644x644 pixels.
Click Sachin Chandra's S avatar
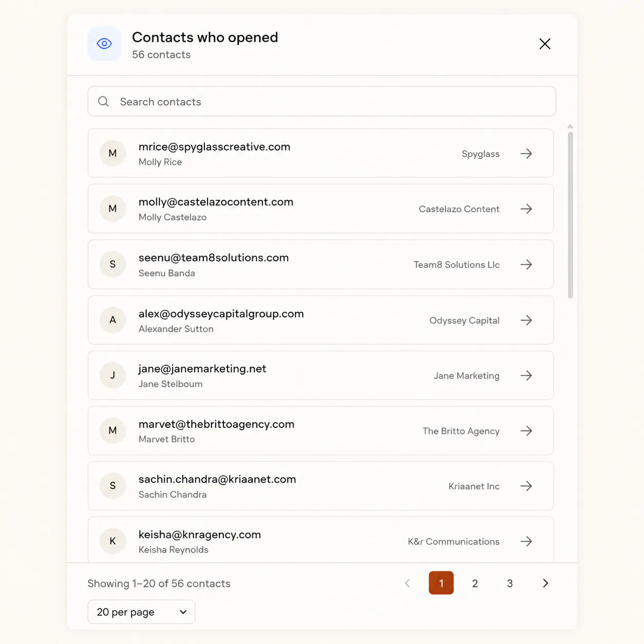[x=113, y=485]
